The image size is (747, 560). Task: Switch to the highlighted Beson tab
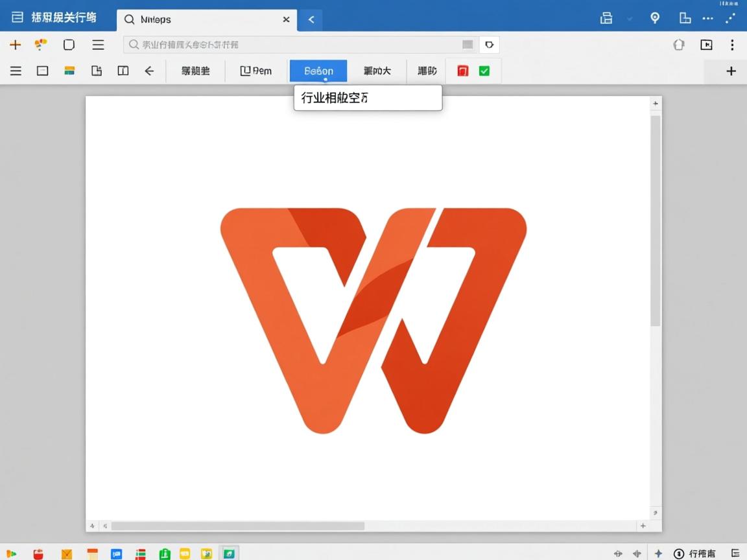(x=318, y=71)
